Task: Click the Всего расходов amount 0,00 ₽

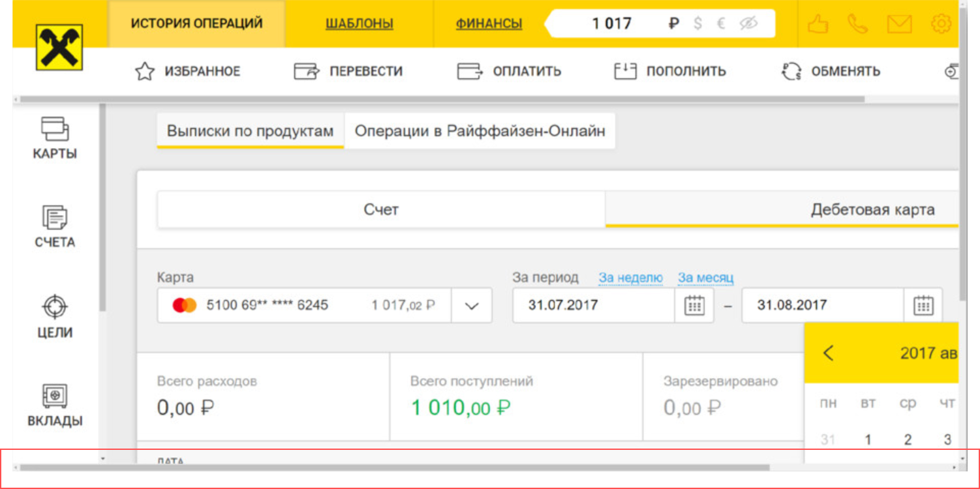Action: 186,408
